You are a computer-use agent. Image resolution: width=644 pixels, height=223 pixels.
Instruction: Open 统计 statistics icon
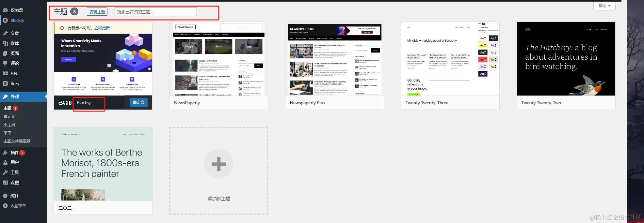(x=5, y=196)
